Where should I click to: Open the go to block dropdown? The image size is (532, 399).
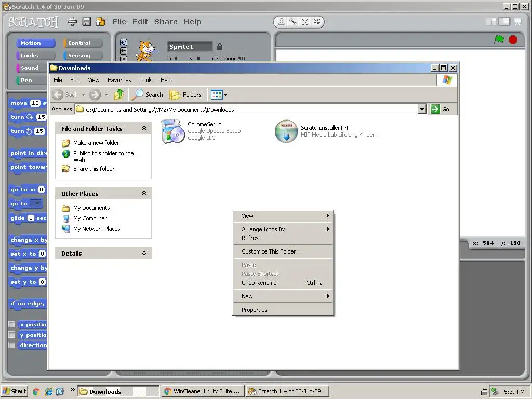click(36, 203)
